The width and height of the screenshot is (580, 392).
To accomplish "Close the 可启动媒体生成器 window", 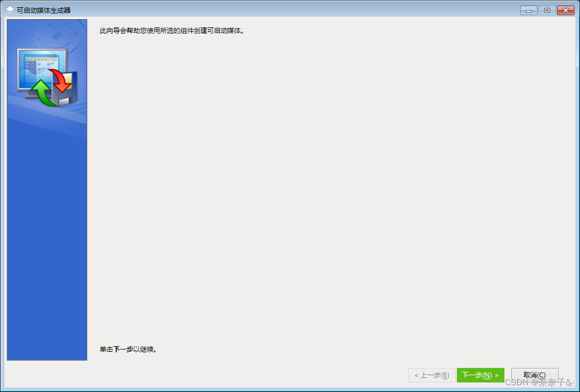I will (565, 10).
